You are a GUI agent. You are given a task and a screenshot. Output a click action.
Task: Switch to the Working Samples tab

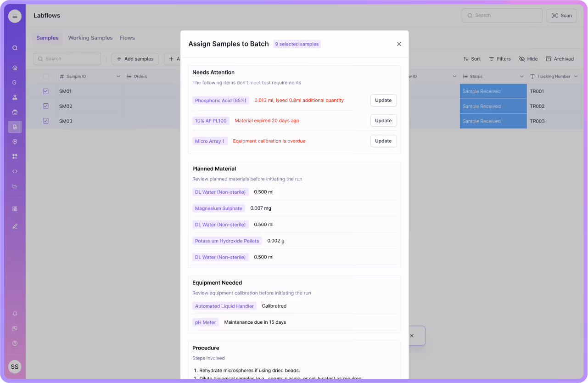90,38
